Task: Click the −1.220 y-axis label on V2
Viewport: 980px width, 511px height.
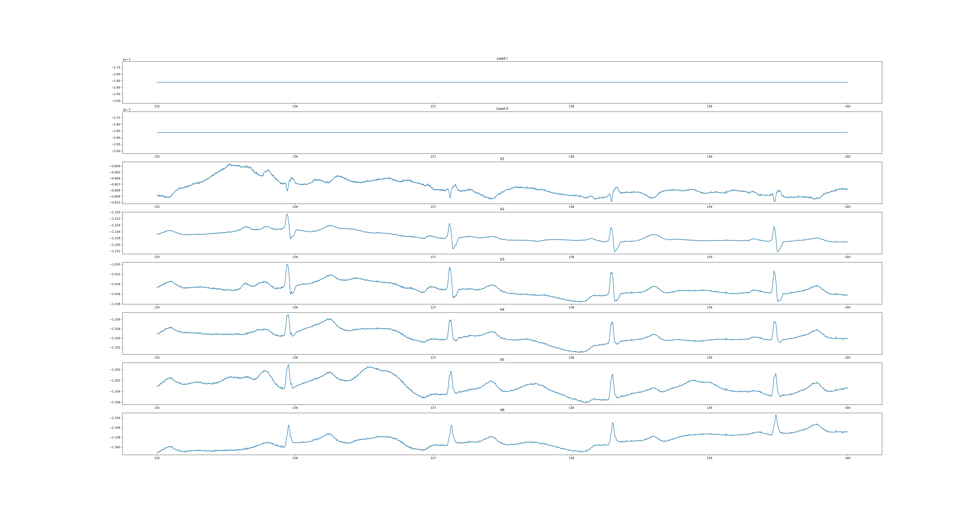Action: pos(115,212)
